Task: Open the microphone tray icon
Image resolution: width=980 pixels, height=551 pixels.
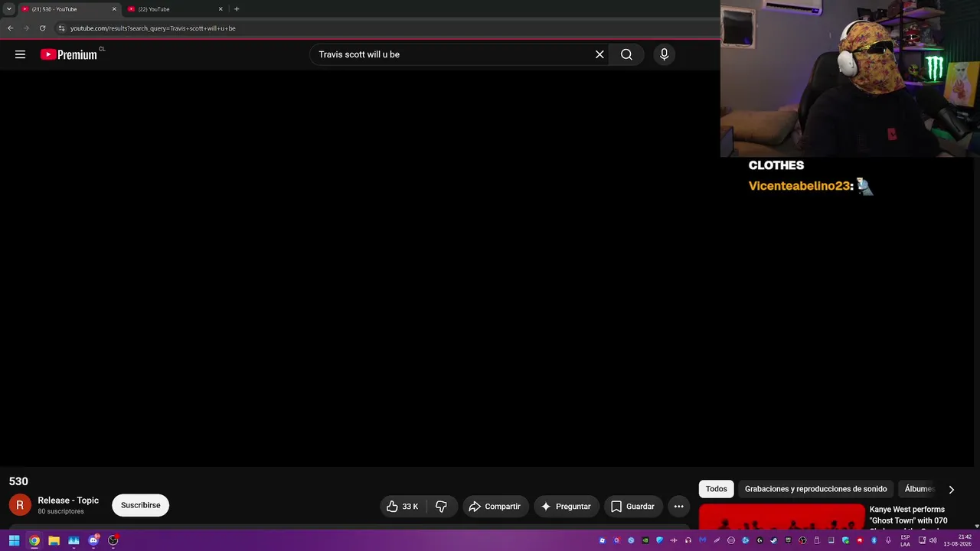Action: coord(888,540)
